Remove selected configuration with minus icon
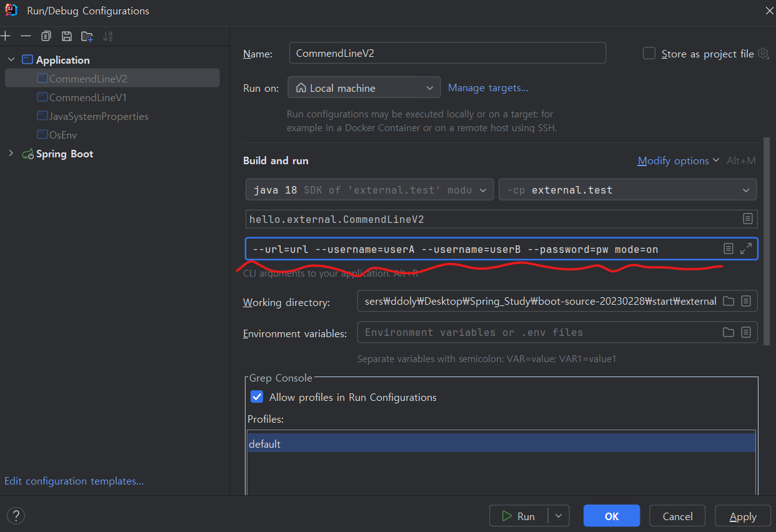The width and height of the screenshot is (776, 532). pos(26,36)
